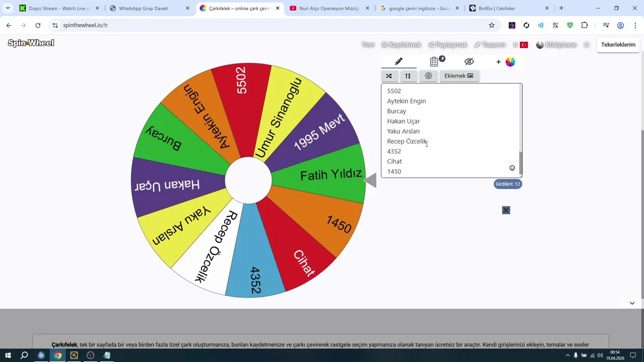This screenshot has height=362, width=644.
Task: Go back with browser back arrow
Action: (x=9, y=25)
